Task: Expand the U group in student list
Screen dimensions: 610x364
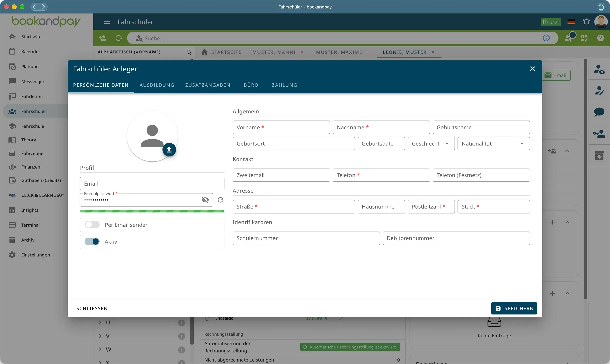Action: click(x=100, y=322)
